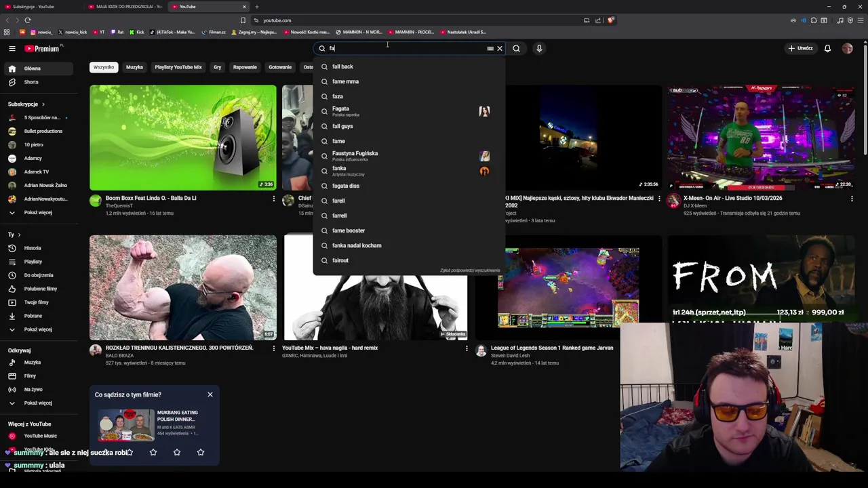The width and height of the screenshot is (868, 488).
Task: Reload the page in browser toolbar
Action: pos(28,20)
